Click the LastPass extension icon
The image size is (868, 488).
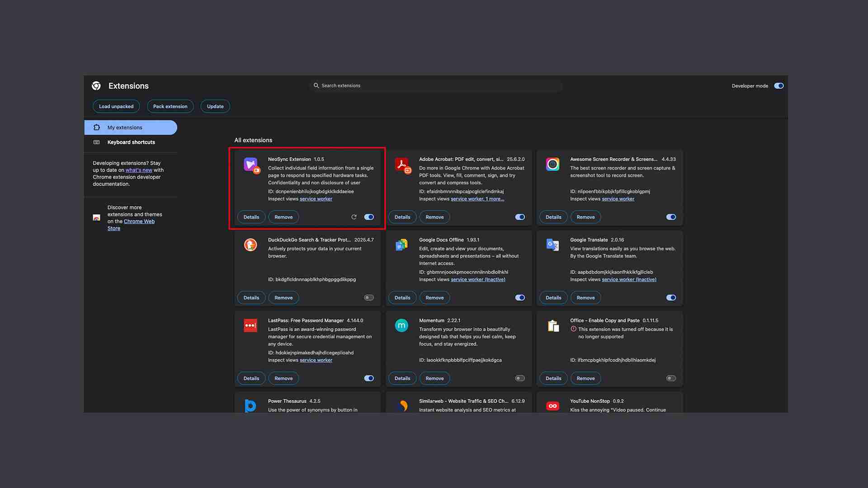point(250,325)
